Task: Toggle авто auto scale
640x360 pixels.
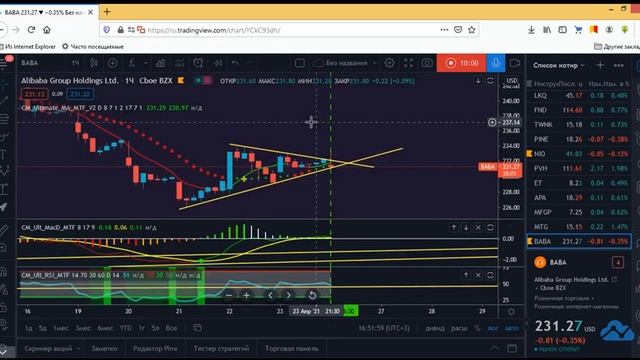Action: 512,328
